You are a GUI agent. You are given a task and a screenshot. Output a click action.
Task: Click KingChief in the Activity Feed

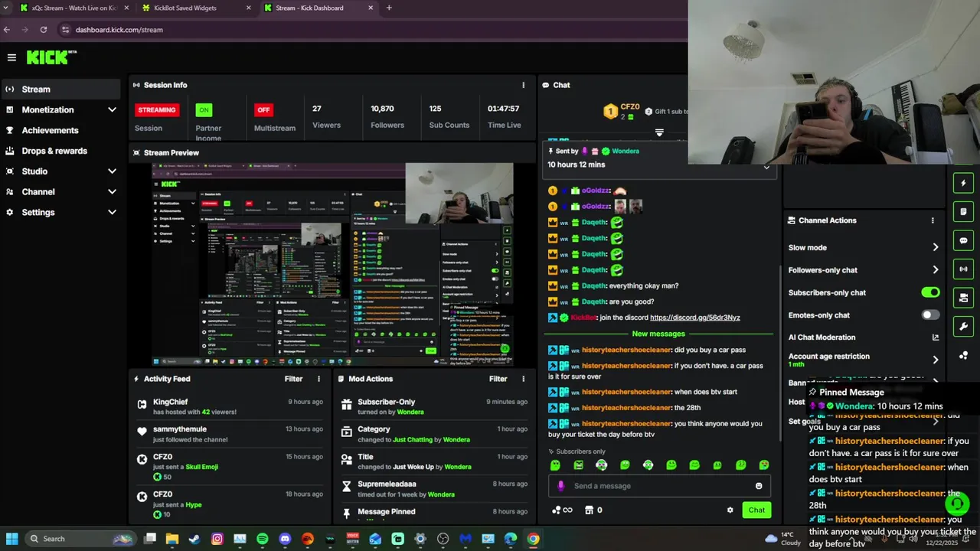[x=170, y=402]
